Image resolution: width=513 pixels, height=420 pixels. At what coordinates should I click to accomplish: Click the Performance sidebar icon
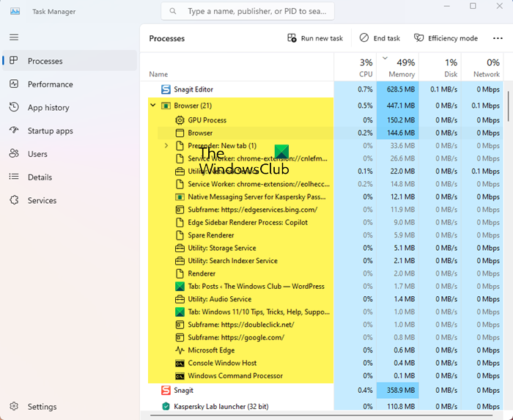(14, 84)
